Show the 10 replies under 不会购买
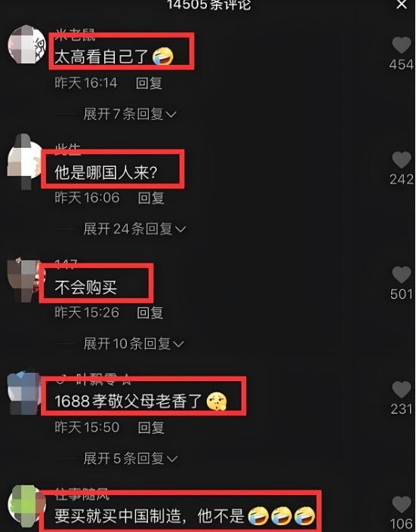 (134, 343)
